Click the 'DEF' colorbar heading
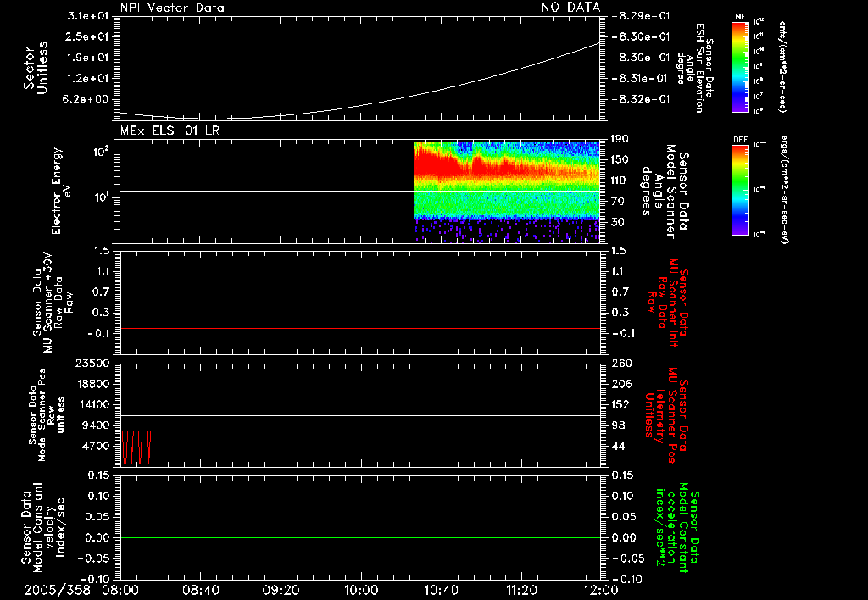Image resolution: width=868 pixels, height=600 pixels. click(x=741, y=140)
